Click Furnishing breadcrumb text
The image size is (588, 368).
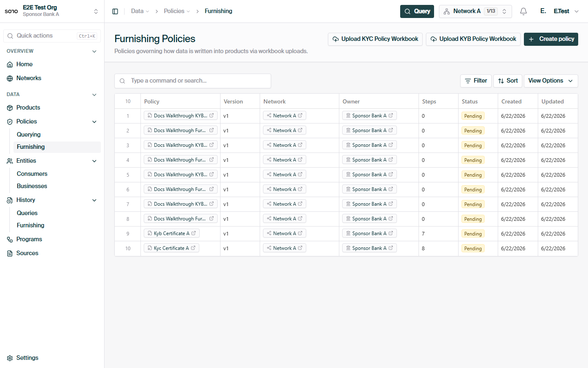click(x=218, y=11)
